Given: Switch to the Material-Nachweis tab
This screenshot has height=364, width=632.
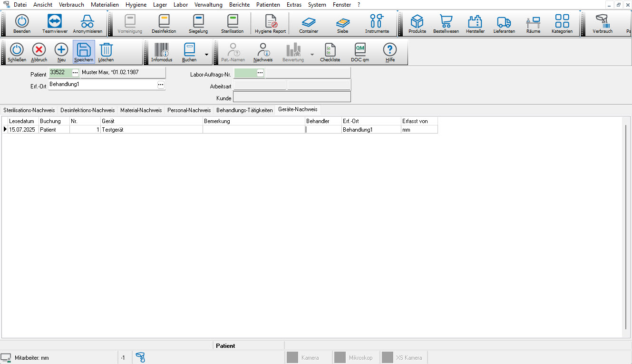Looking at the screenshot, I should coord(141,110).
